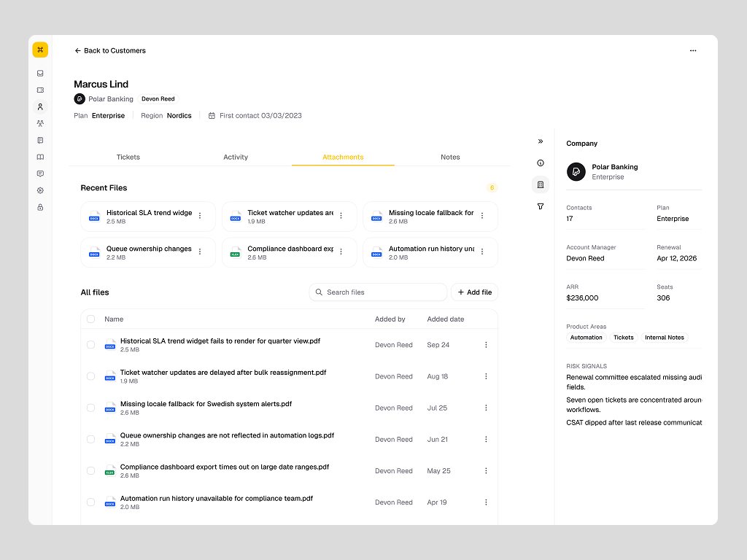Switch to the Activity tab
747x560 pixels.
[x=236, y=157]
